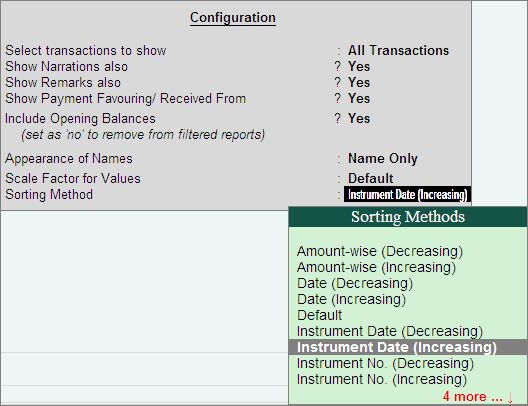Choose Date (Increasing) from sorting list

click(x=352, y=299)
